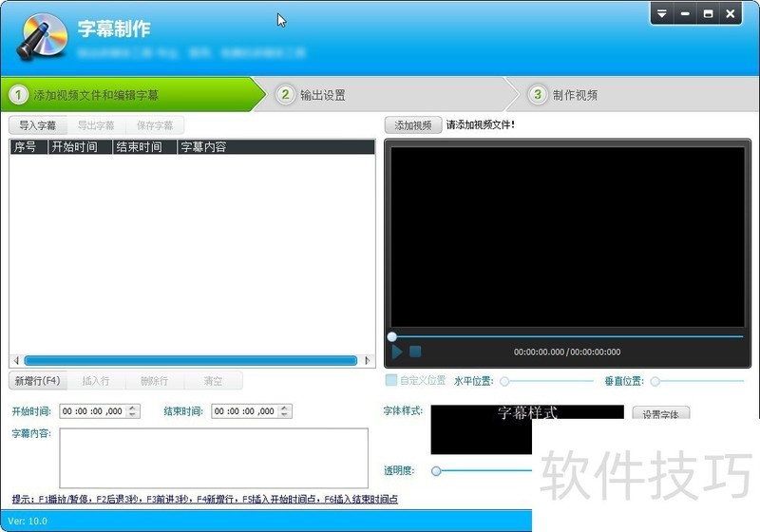Click the stop button in video player
This screenshot has width=760, height=532.
click(415, 351)
